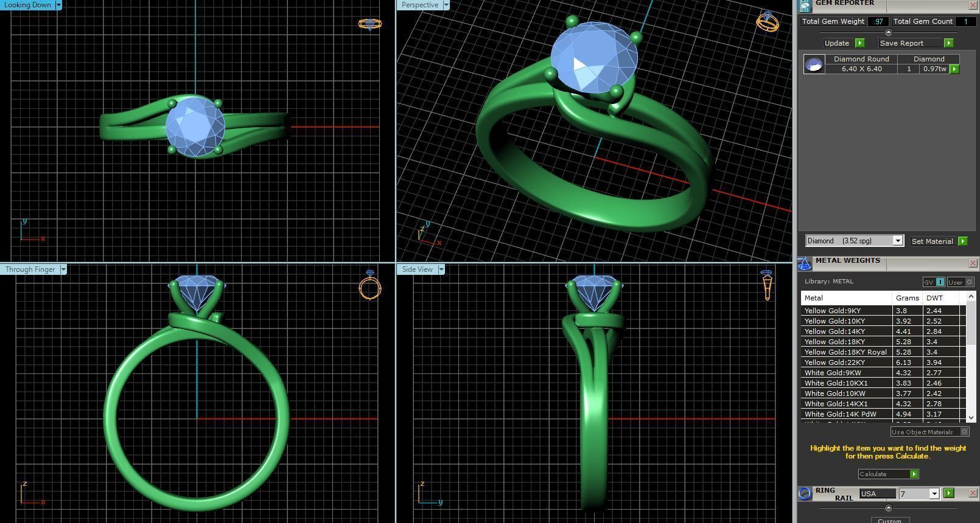
Task: Click the round diamond gem thumbnail
Action: pyautogui.click(x=814, y=64)
